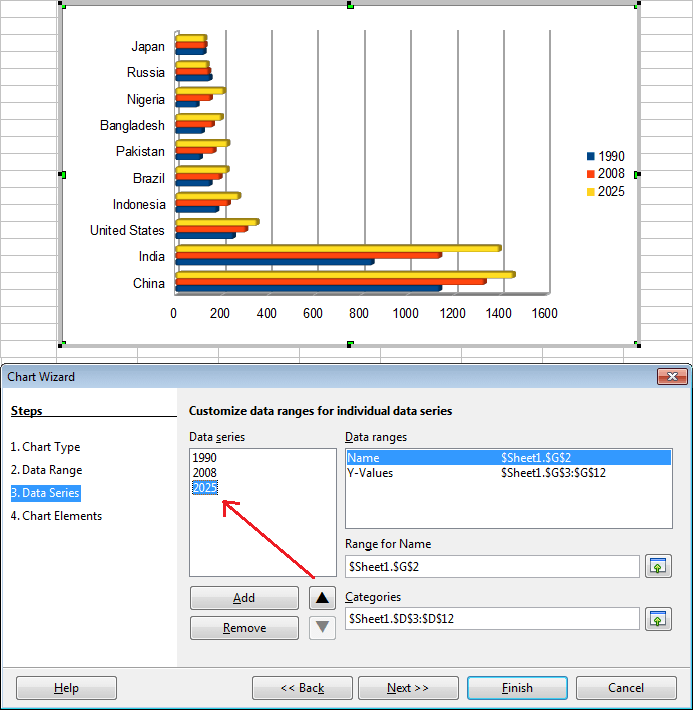Image resolution: width=693 pixels, height=710 pixels.
Task: Go to Chart Type step
Action: 45,447
